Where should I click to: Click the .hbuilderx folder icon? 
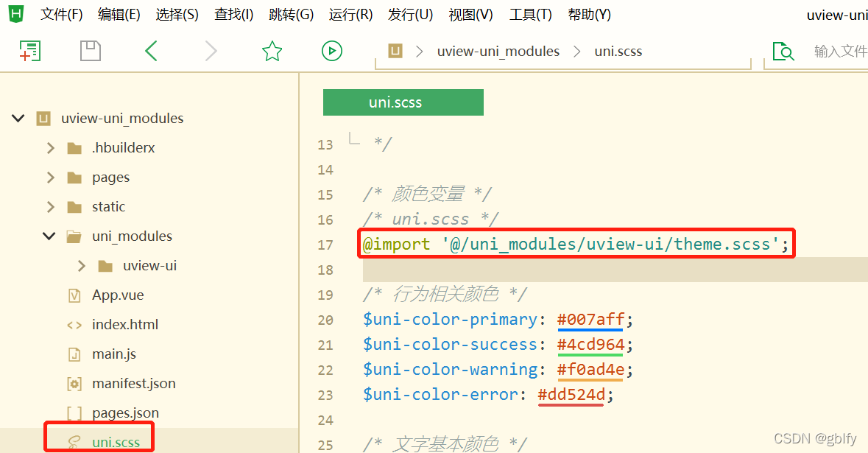pyautogui.click(x=74, y=148)
